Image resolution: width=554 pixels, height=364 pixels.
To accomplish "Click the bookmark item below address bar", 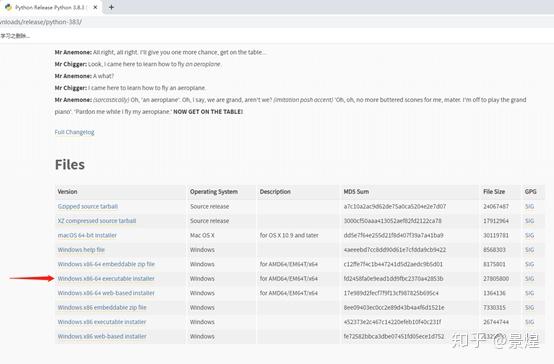I will 15,36.
